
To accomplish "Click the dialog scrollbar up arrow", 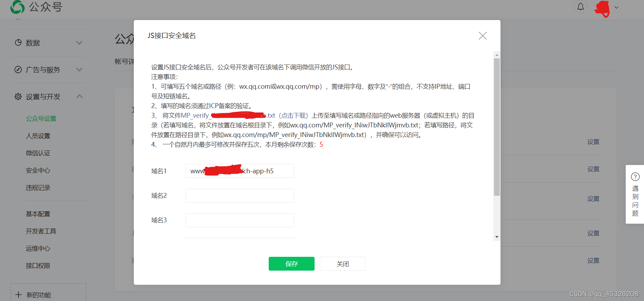I will 497,55.
